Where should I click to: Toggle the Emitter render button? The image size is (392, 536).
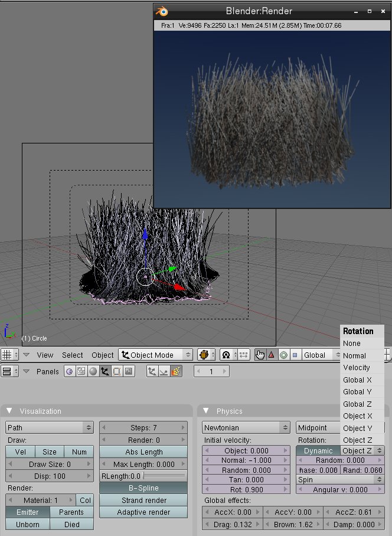[28, 512]
